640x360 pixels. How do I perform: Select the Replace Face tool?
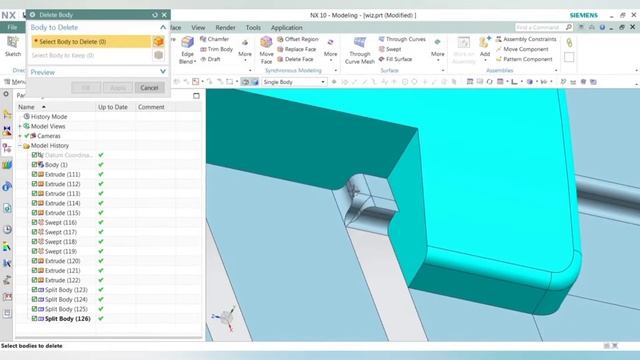(x=296, y=49)
